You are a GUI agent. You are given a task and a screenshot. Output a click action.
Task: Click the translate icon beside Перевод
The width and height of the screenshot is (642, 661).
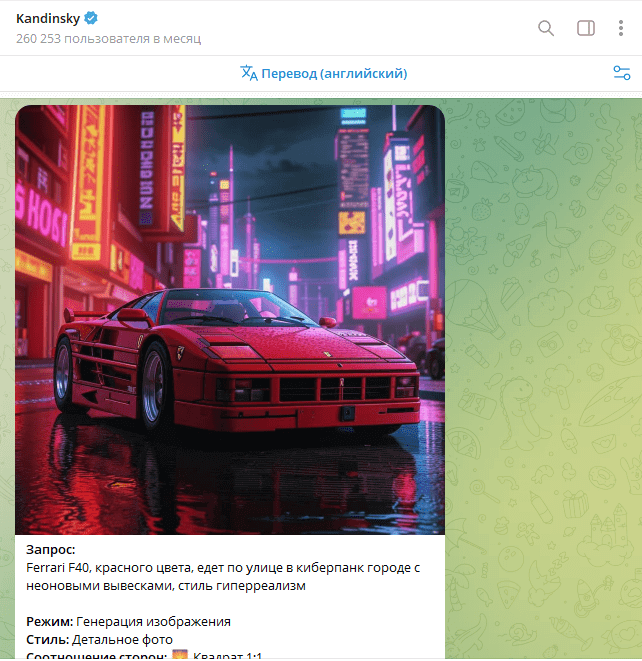click(249, 73)
